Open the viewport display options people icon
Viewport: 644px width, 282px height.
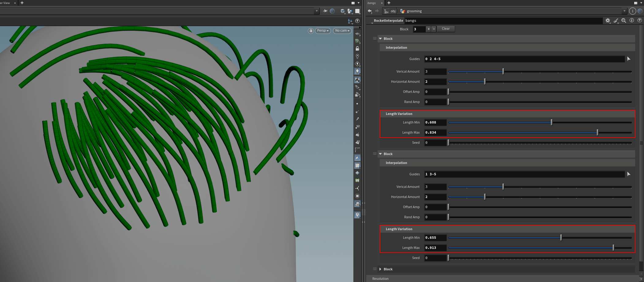(350, 21)
